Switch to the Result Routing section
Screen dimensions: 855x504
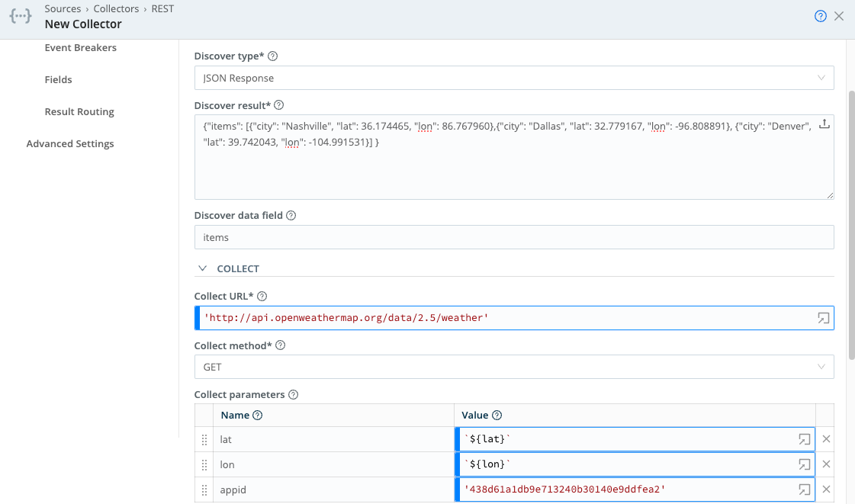pos(79,111)
